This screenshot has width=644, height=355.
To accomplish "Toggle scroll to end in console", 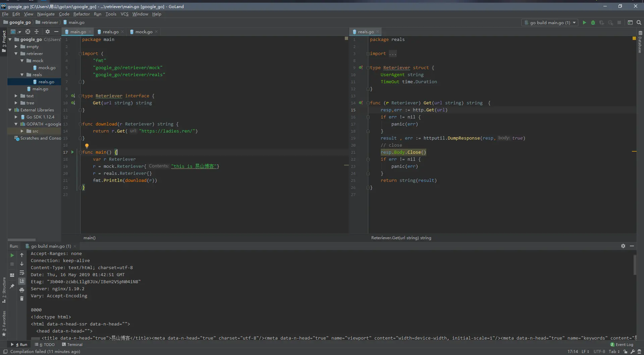I will [x=22, y=281].
